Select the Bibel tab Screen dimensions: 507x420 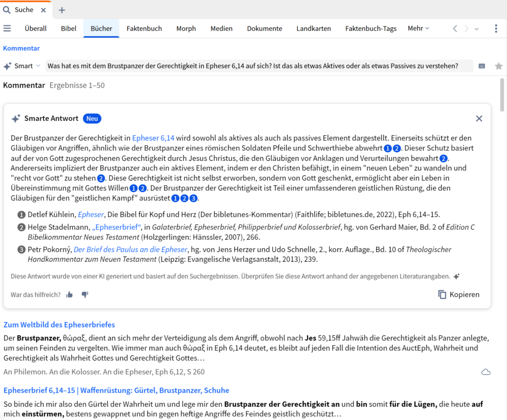pyautogui.click(x=68, y=28)
